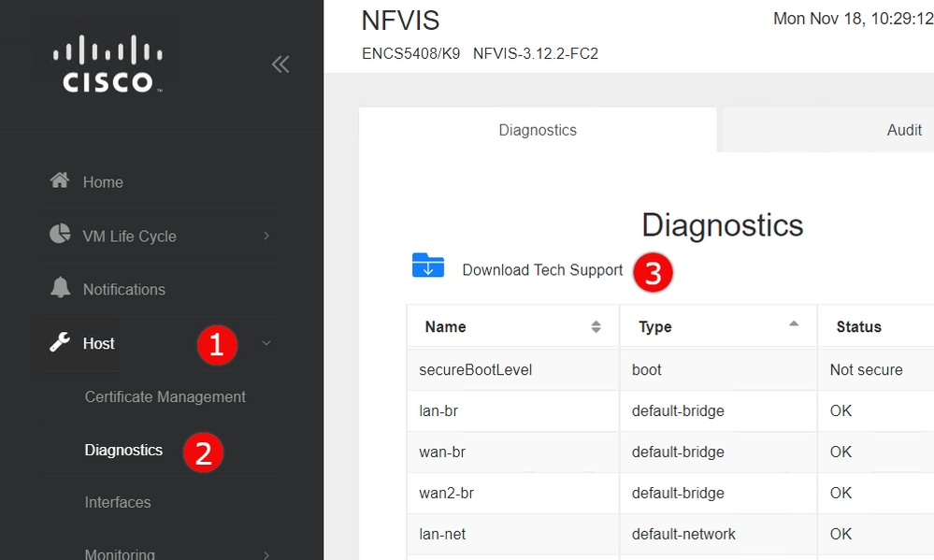The width and height of the screenshot is (934, 560).
Task: Collapse the Host submenu chevron
Action: coord(266,343)
